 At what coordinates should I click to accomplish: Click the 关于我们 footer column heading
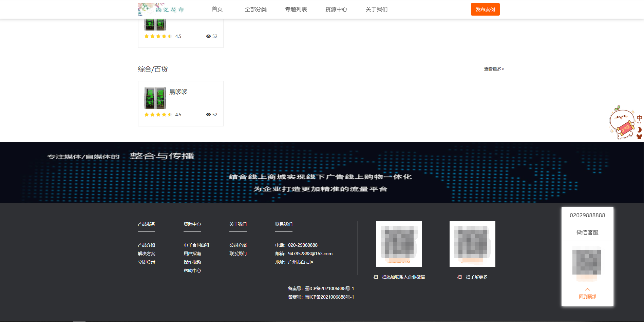(x=238, y=224)
